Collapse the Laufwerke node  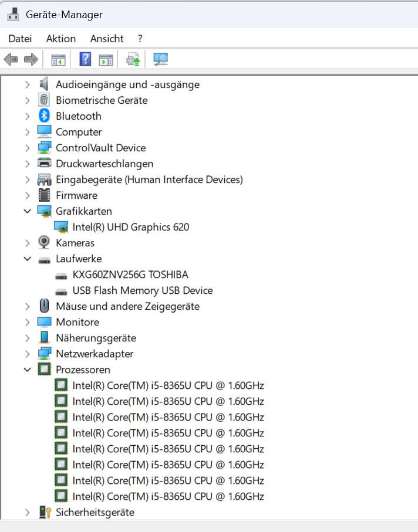[28, 259]
